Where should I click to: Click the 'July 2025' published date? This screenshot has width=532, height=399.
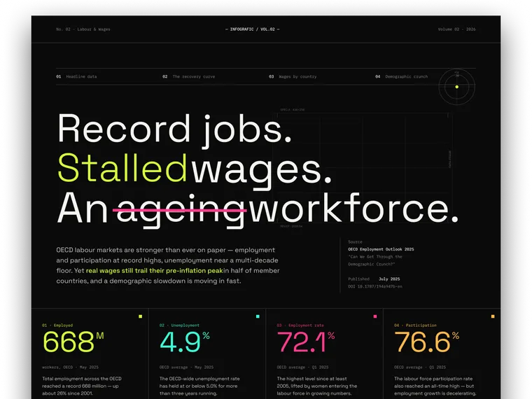point(389,279)
